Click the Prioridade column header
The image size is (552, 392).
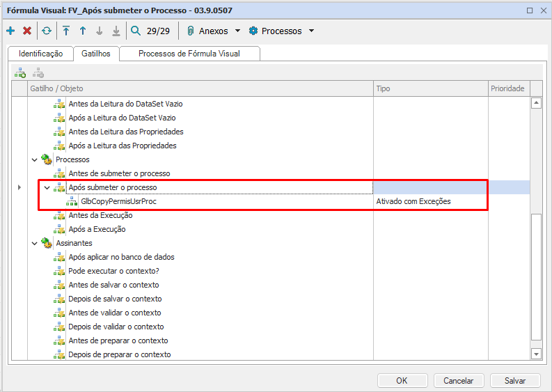pos(509,88)
